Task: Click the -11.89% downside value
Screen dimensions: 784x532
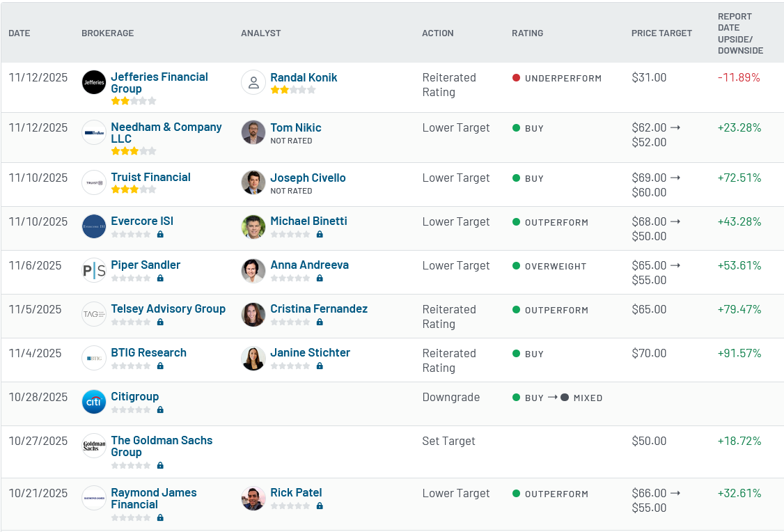Action: pyautogui.click(x=739, y=77)
